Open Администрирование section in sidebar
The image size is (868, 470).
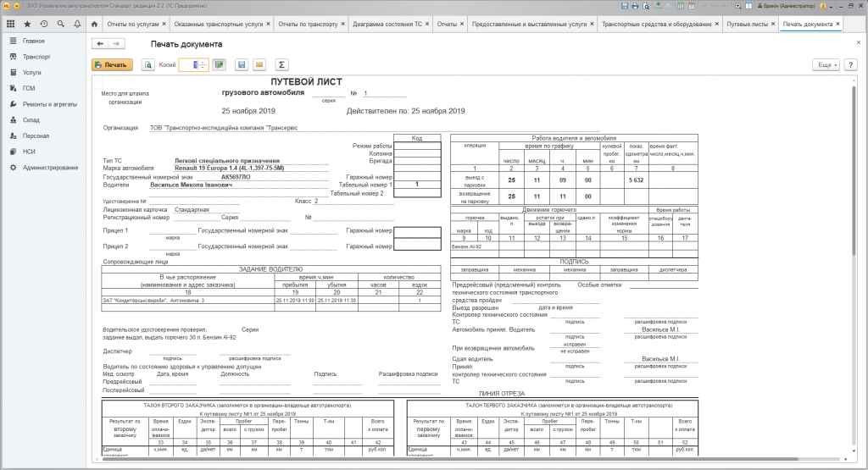(x=44, y=168)
